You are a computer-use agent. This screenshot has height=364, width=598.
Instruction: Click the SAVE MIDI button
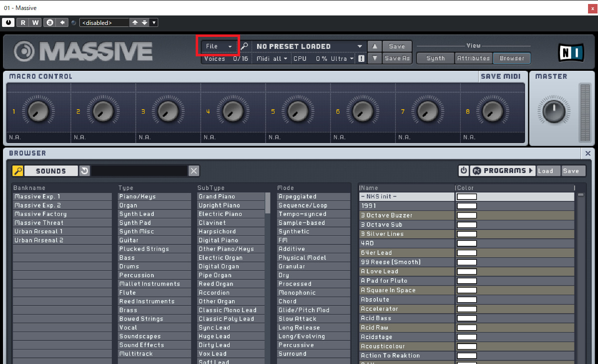500,76
